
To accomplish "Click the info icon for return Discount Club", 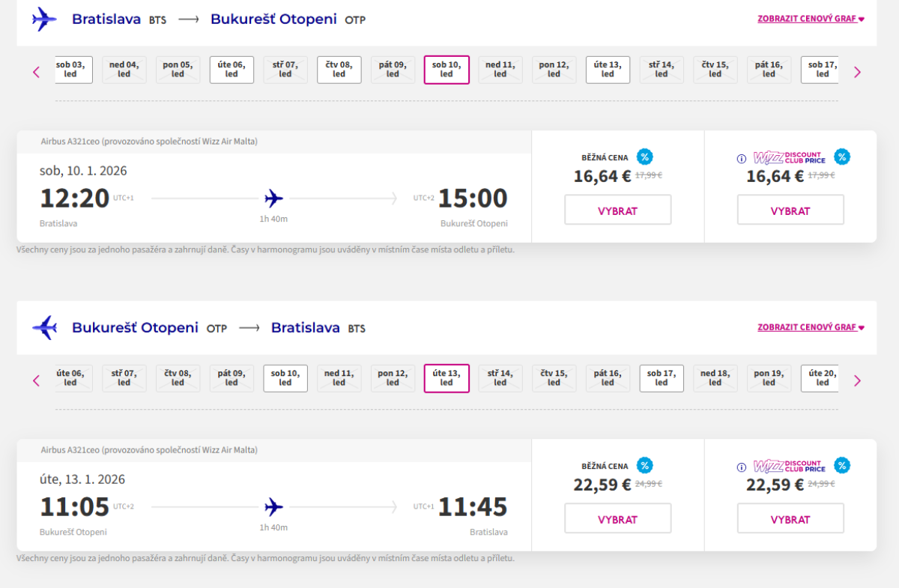I will click(742, 467).
